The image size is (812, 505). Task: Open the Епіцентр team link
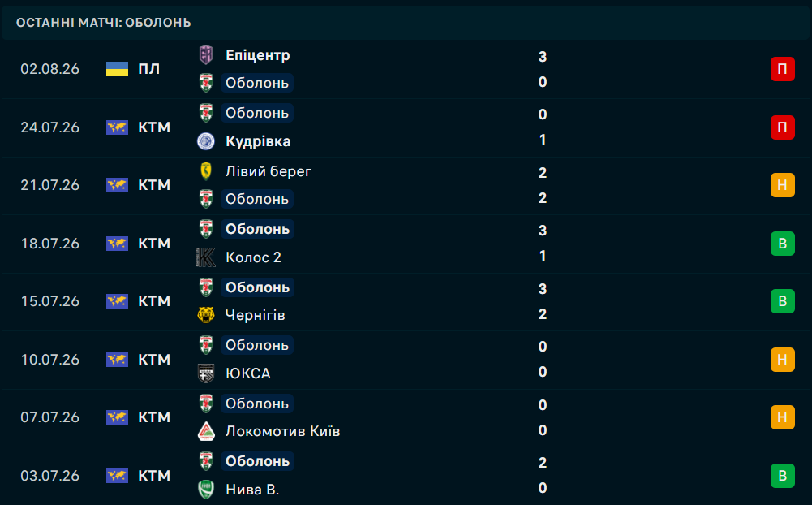(257, 55)
